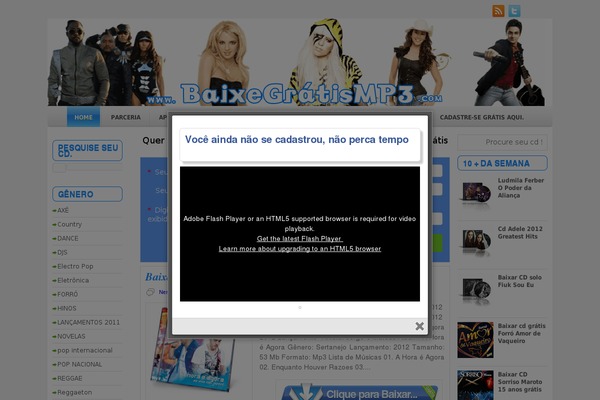Screen dimensions: 600x400
Task: Open the RSS feed icon
Action: tap(498, 11)
